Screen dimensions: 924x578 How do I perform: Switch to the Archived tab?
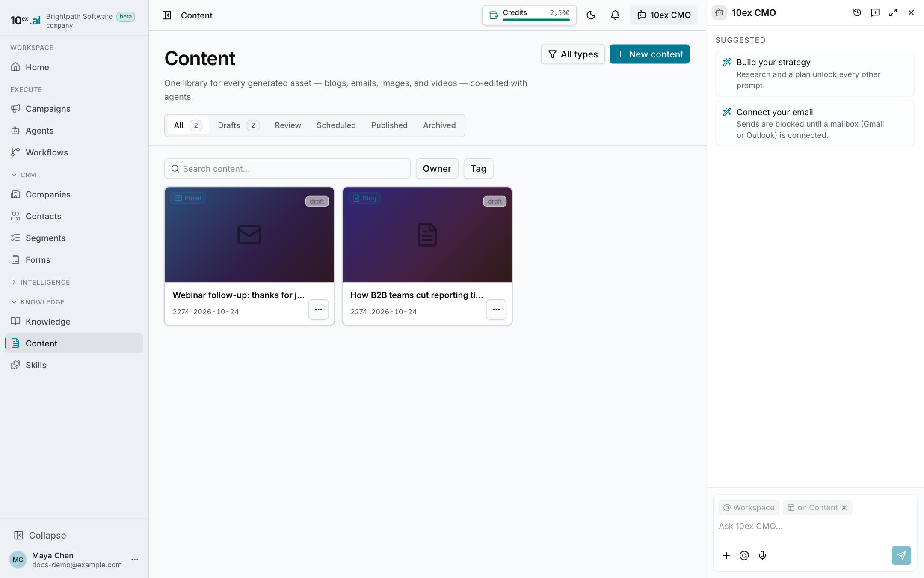pos(439,125)
